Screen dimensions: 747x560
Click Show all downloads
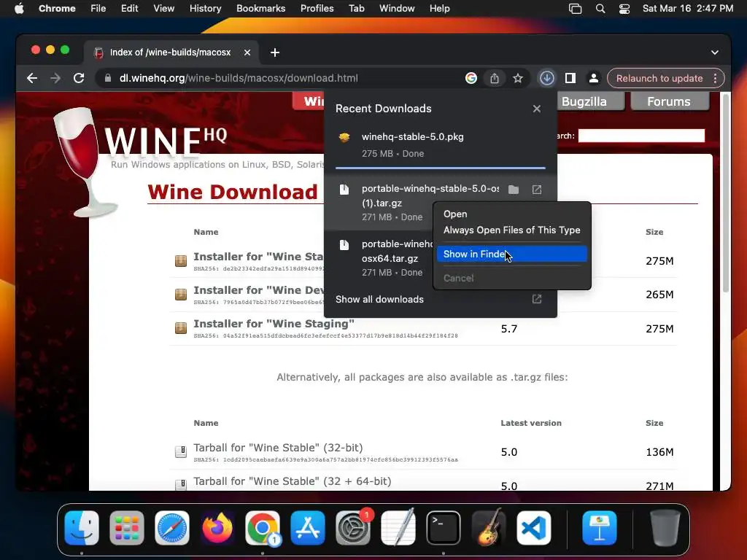[x=379, y=299]
